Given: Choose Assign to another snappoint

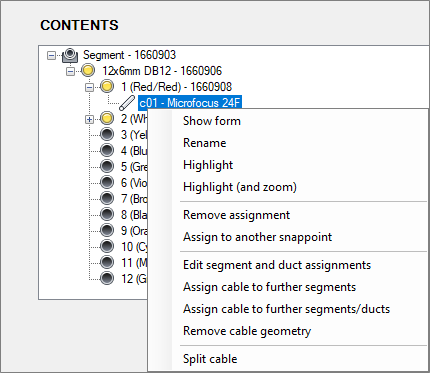Looking at the screenshot, I should 257,237.
